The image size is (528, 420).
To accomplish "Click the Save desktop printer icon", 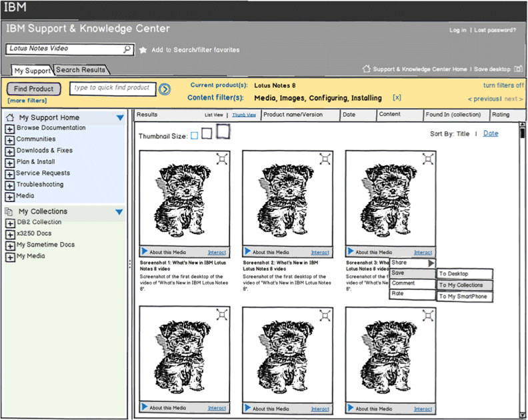I will tap(517, 69).
